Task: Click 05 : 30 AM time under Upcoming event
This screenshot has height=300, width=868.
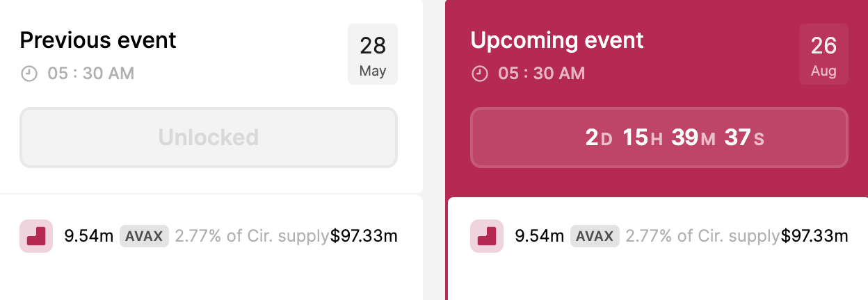Action: tap(542, 73)
